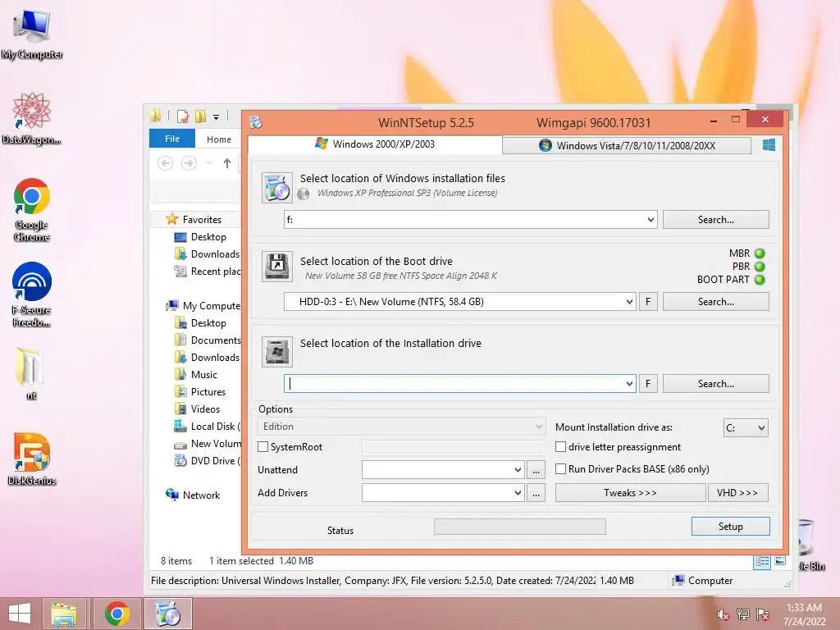This screenshot has height=630, width=840.
Task: Check Run Driver Packs BASE option
Action: click(x=560, y=468)
